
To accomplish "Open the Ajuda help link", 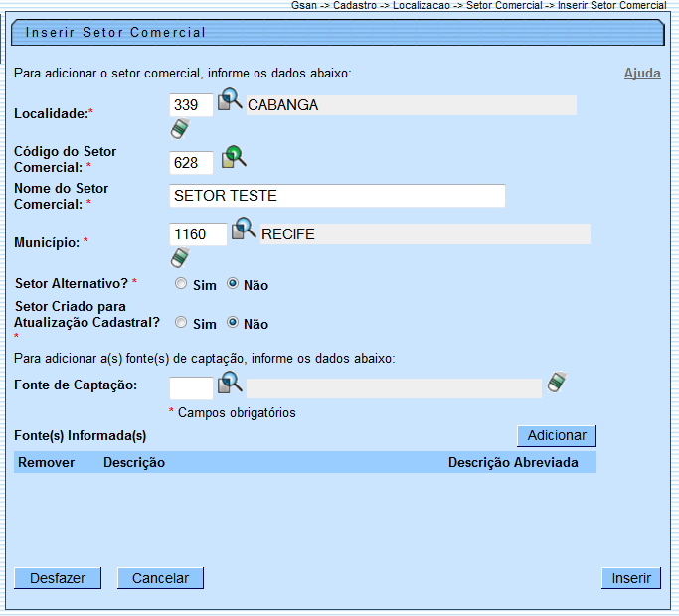I will [x=642, y=74].
